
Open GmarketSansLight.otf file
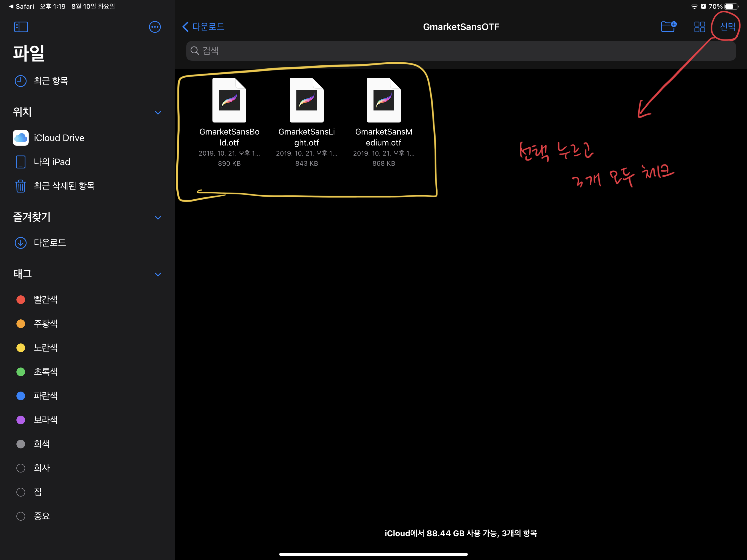(306, 122)
